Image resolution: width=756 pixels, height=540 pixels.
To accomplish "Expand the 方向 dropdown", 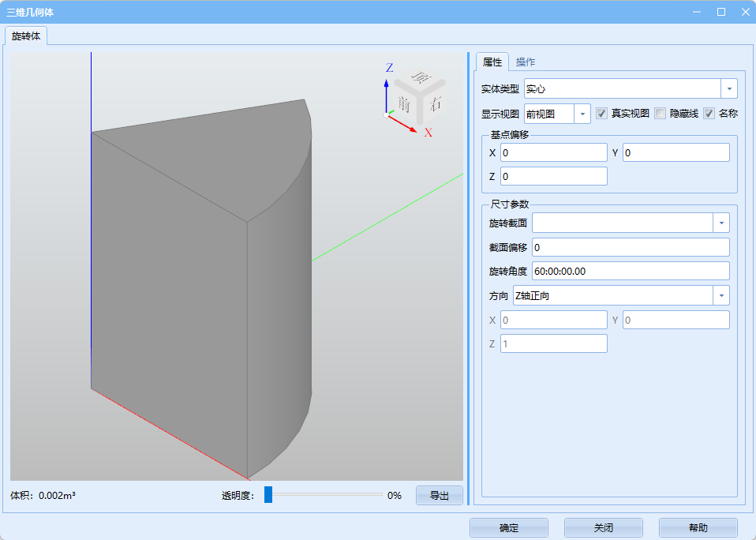I will [720, 295].
